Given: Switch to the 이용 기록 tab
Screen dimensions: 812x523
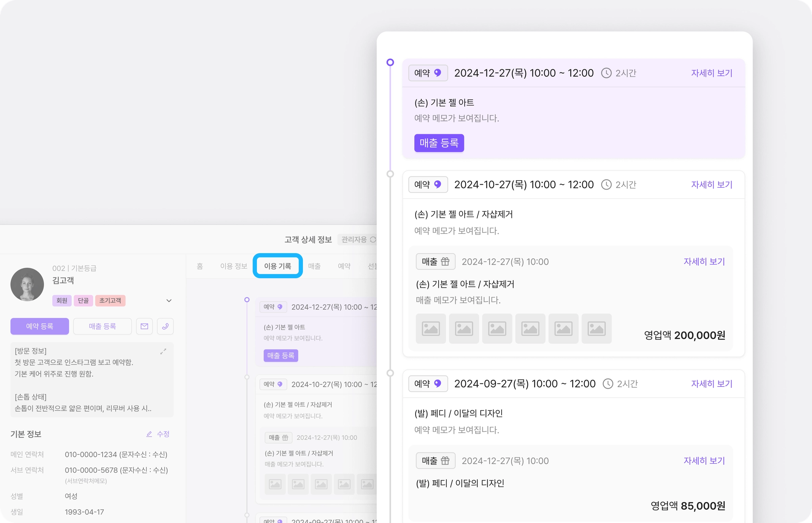Looking at the screenshot, I should pos(278,266).
